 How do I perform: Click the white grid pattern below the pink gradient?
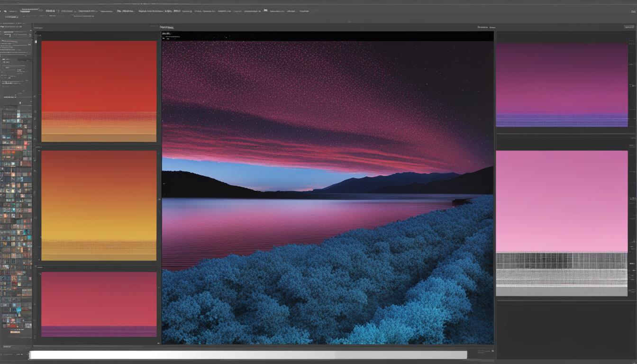point(562,274)
